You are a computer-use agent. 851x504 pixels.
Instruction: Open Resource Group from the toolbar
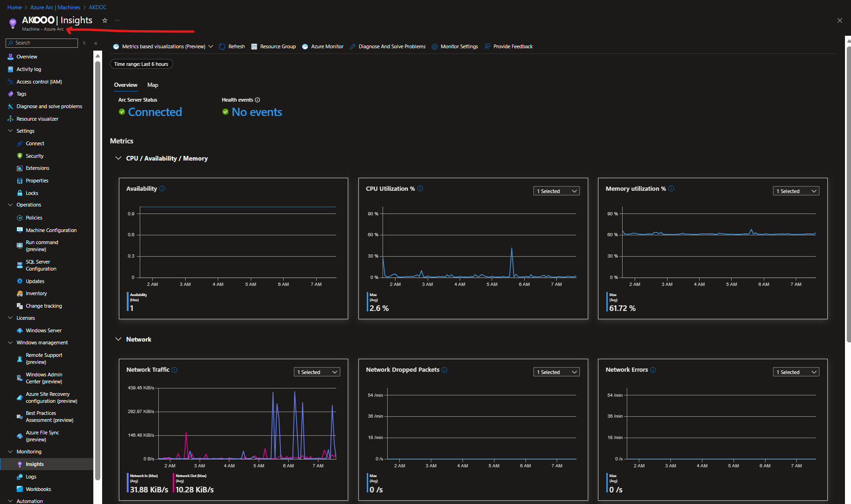pyautogui.click(x=273, y=46)
